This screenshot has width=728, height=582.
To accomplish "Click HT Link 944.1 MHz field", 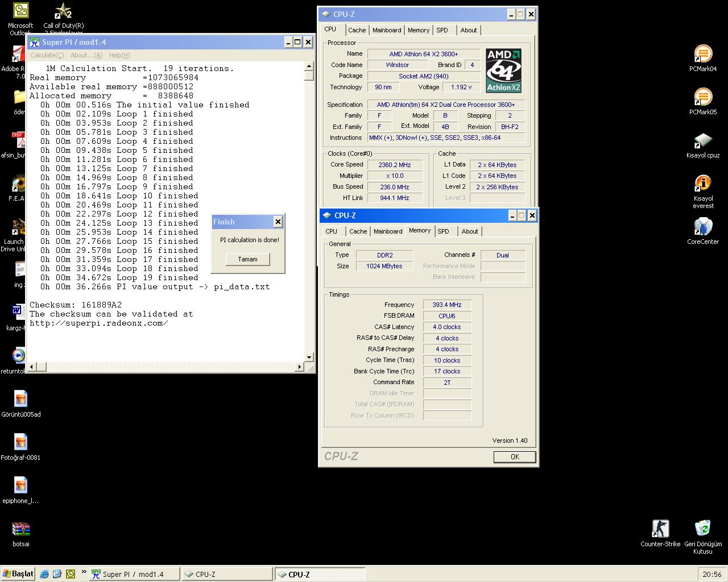I will point(394,198).
